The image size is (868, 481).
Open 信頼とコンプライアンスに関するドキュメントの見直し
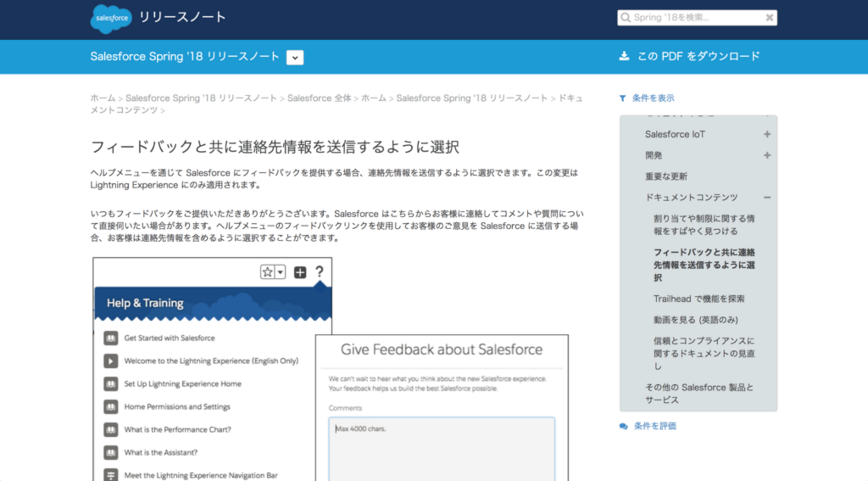click(x=704, y=353)
